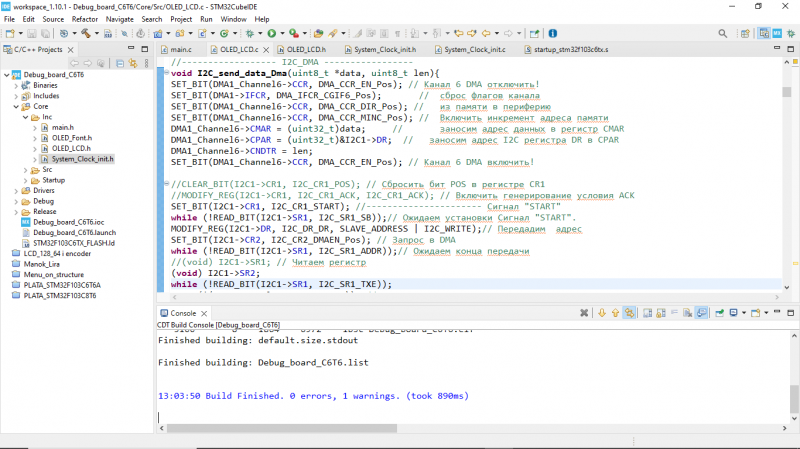Open the dropdown arrow next to Run
Viewport: 800px width, 449px height.
[283, 33]
